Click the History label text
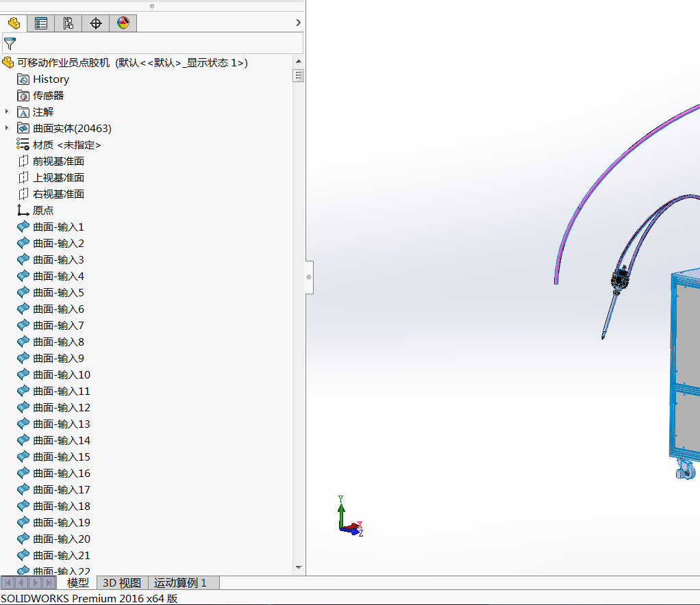 [51, 79]
